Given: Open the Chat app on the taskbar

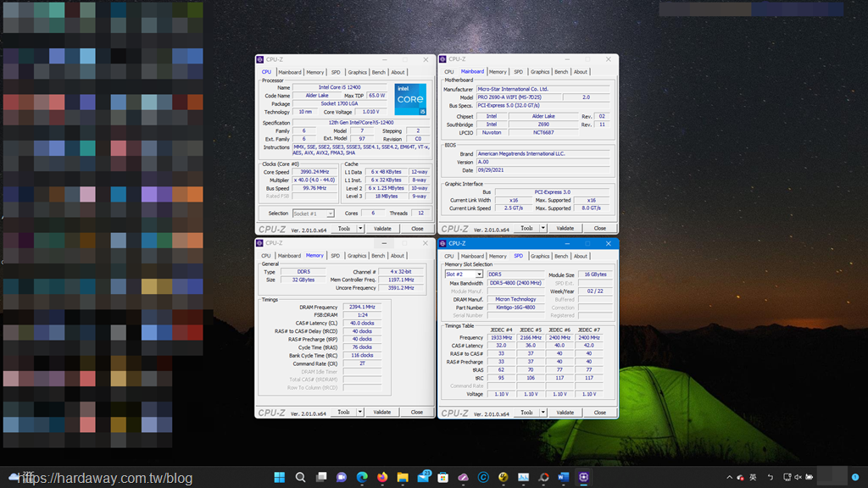Looking at the screenshot, I should tap(342, 477).
